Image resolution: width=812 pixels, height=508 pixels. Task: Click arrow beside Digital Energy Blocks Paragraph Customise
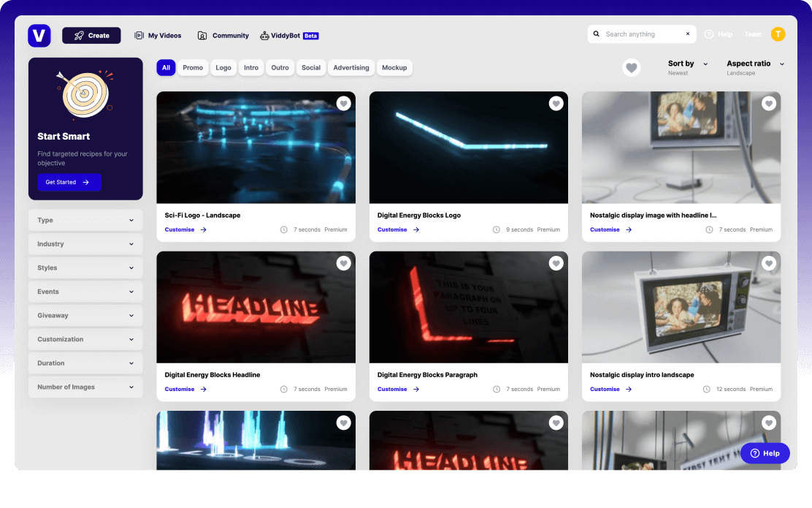(x=416, y=390)
